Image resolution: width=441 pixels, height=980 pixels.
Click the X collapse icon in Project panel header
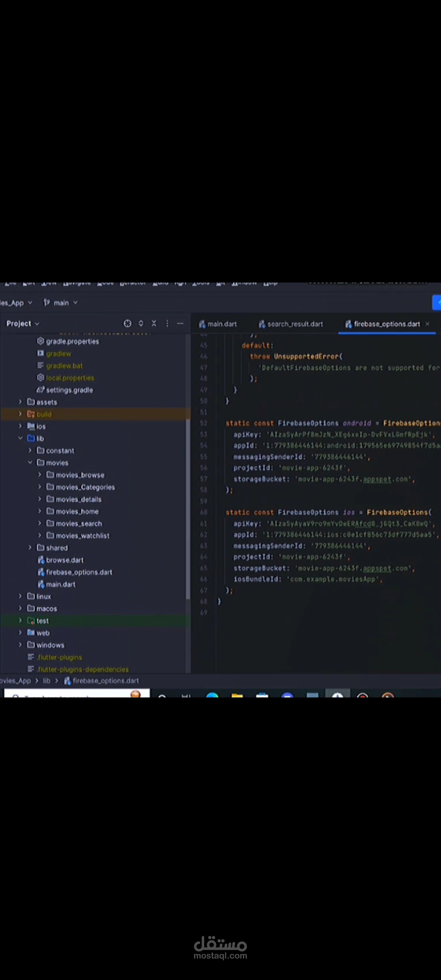click(154, 323)
